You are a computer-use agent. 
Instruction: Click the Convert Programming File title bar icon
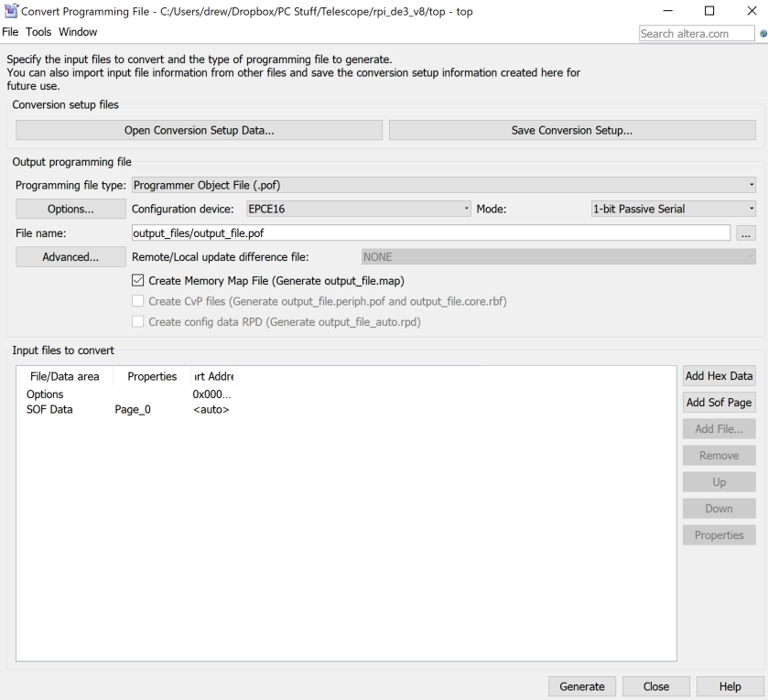tap(11, 11)
